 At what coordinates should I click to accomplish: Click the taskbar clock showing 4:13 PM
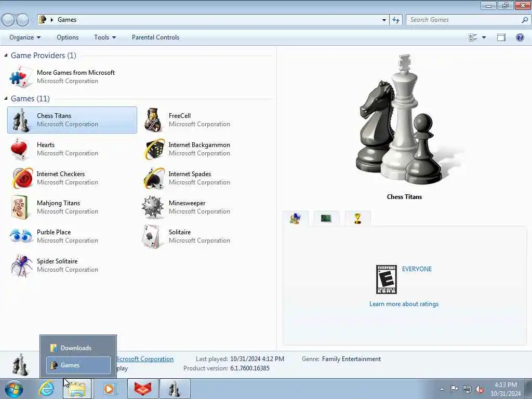click(506, 389)
